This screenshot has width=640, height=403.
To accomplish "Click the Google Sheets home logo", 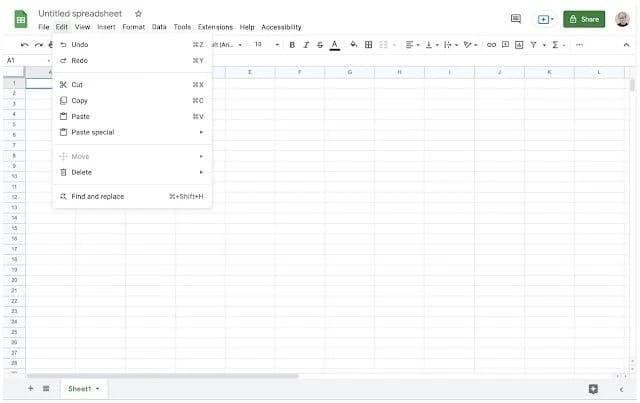I will coord(20,19).
